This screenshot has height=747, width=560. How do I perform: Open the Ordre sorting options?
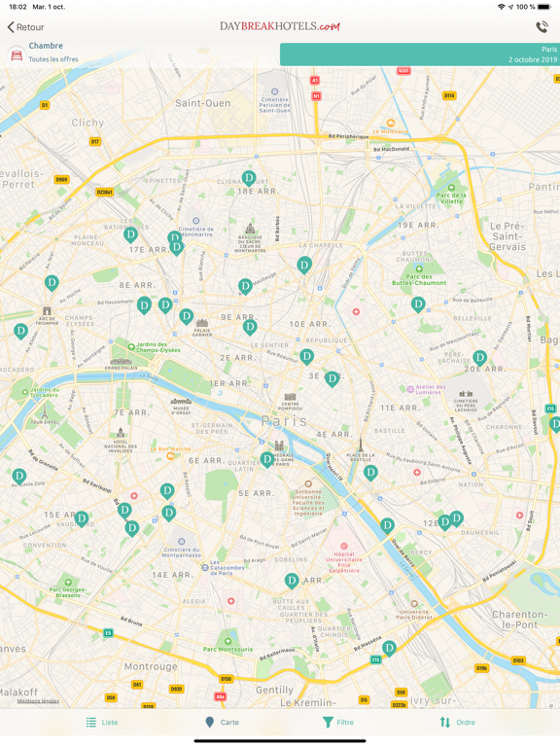point(457,723)
